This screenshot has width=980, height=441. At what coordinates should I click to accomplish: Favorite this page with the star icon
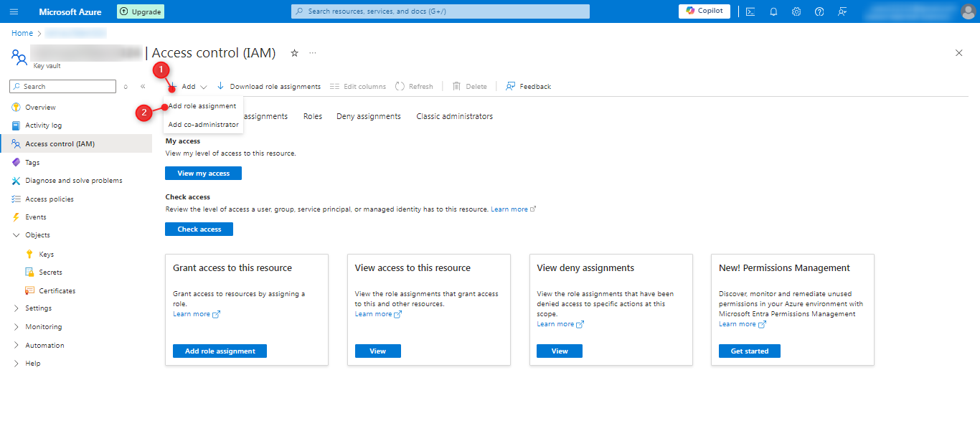click(x=294, y=53)
